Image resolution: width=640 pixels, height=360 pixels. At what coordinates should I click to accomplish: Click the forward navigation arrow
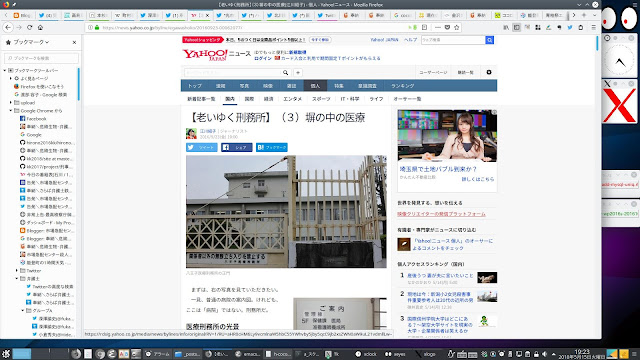(19, 27)
